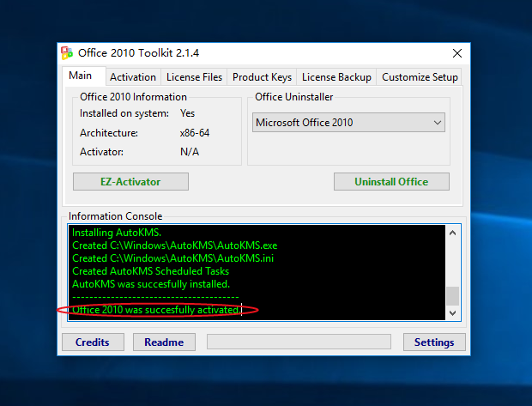Expand the Microsoft Office 2010 uninstaller dropdown
532x406 pixels.
click(348, 123)
